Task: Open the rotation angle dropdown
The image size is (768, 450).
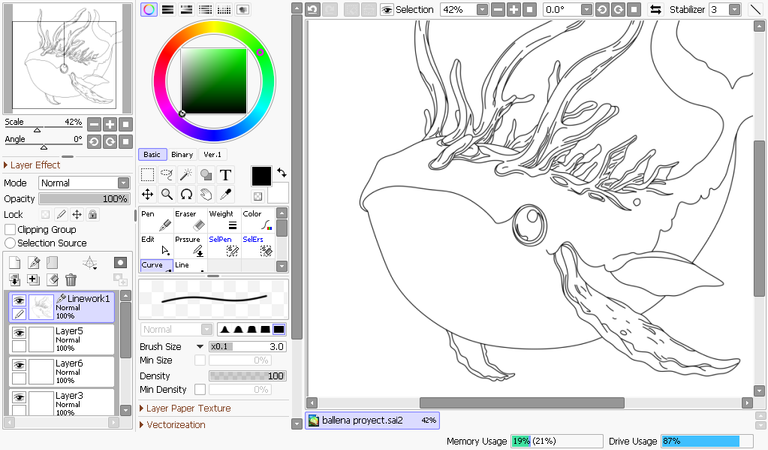Action: pyautogui.click(x=586, y=9)
